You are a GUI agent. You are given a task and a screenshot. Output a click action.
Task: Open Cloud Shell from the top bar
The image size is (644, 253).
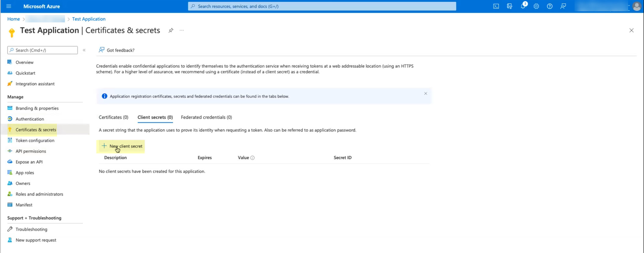(496, 6)
